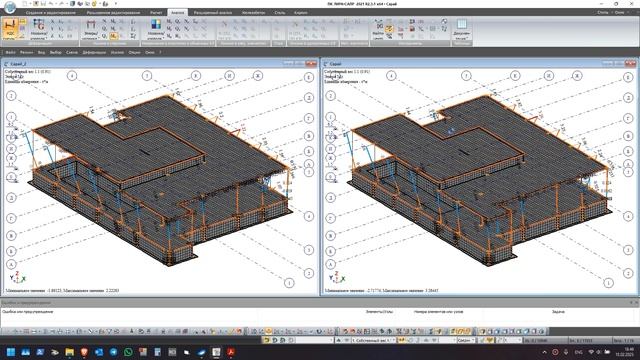Switch to Расширенное редактирование ribbon tab
Screen dimensions: 640x360
113,13
